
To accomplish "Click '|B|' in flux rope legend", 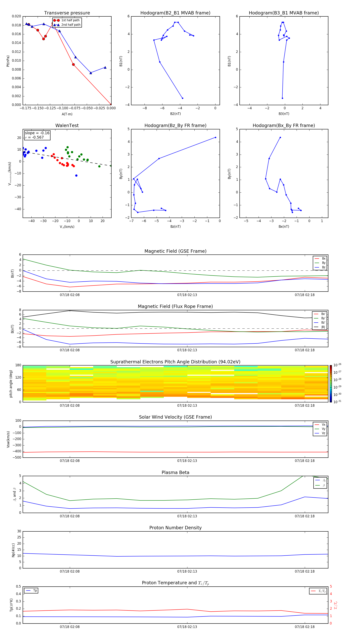I will pos(320,327).
